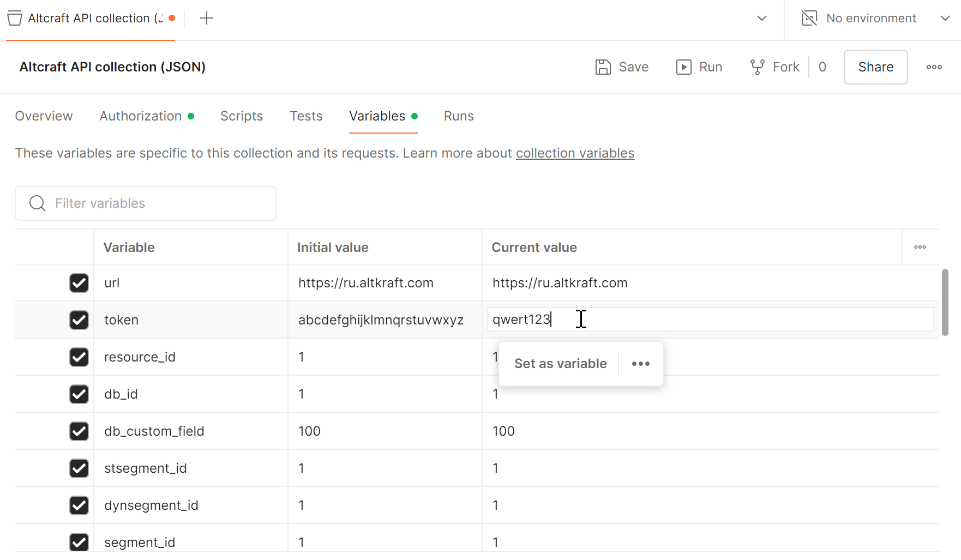Switch to the Overview tab
The image size is (961, 560).
click(x=44, y=116)
